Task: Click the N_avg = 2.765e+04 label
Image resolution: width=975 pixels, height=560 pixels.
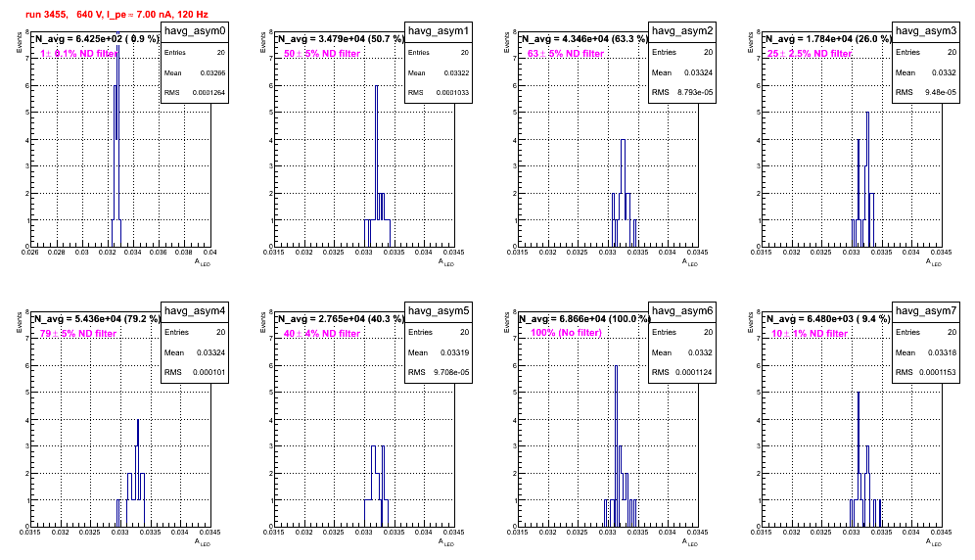Action: 341,318
